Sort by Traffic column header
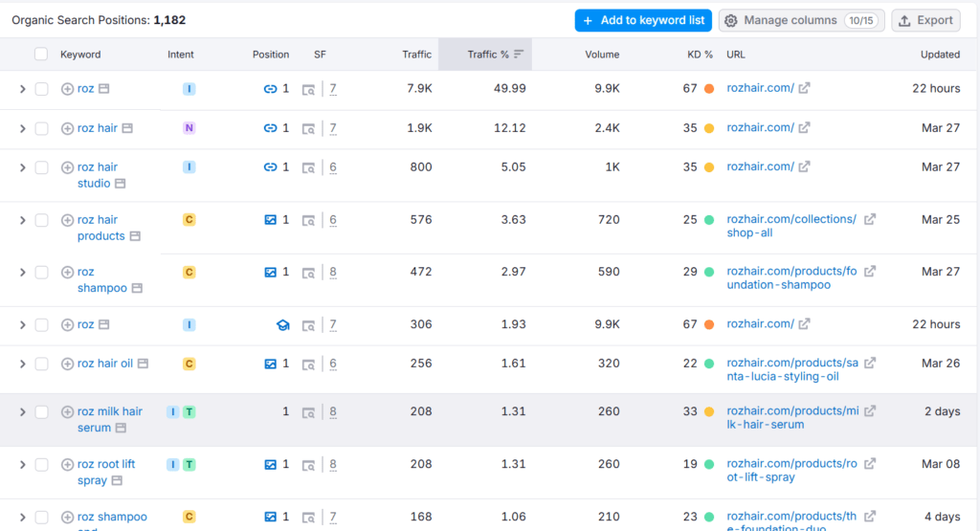This screenshot has height=531, width=980. (417, 55)
